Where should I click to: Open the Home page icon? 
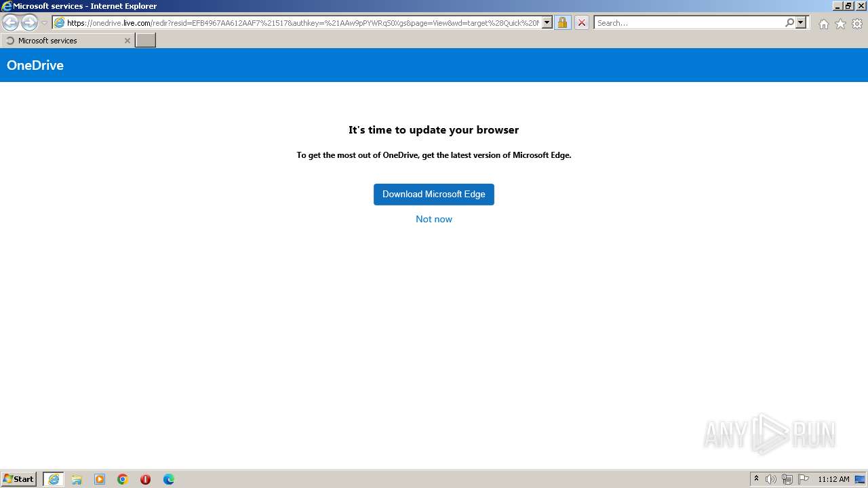coord(823,24)
